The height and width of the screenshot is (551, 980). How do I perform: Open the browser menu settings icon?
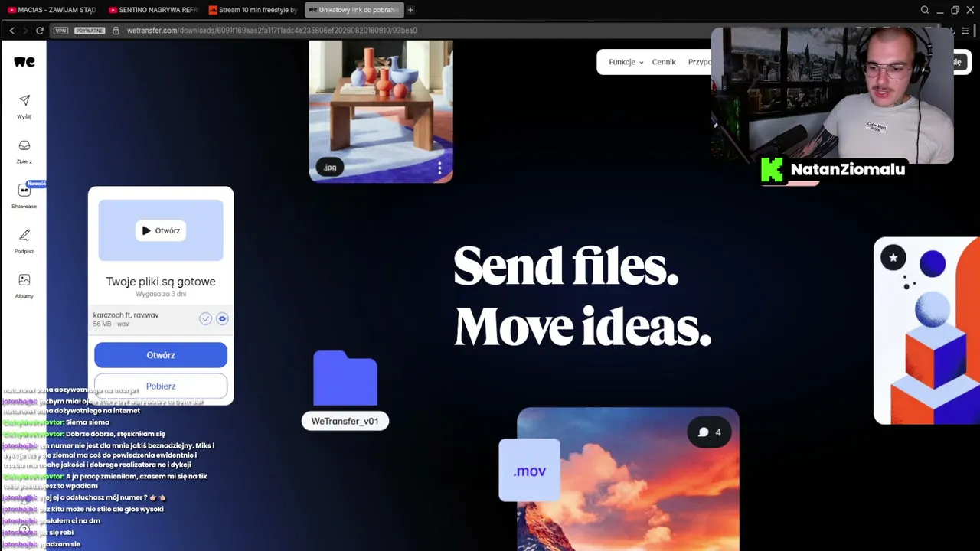pyautogui.click(x=965, y=31)
